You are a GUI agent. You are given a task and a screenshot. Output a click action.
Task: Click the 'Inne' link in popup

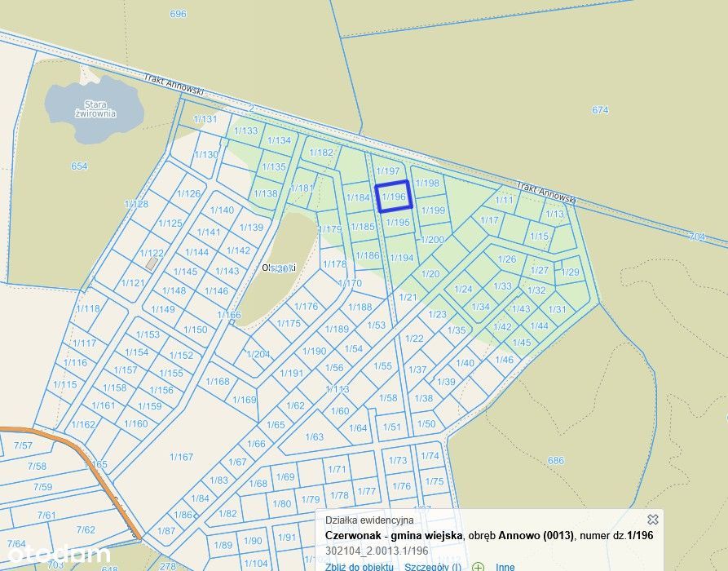pyautogui.click(x=505, y=567)
